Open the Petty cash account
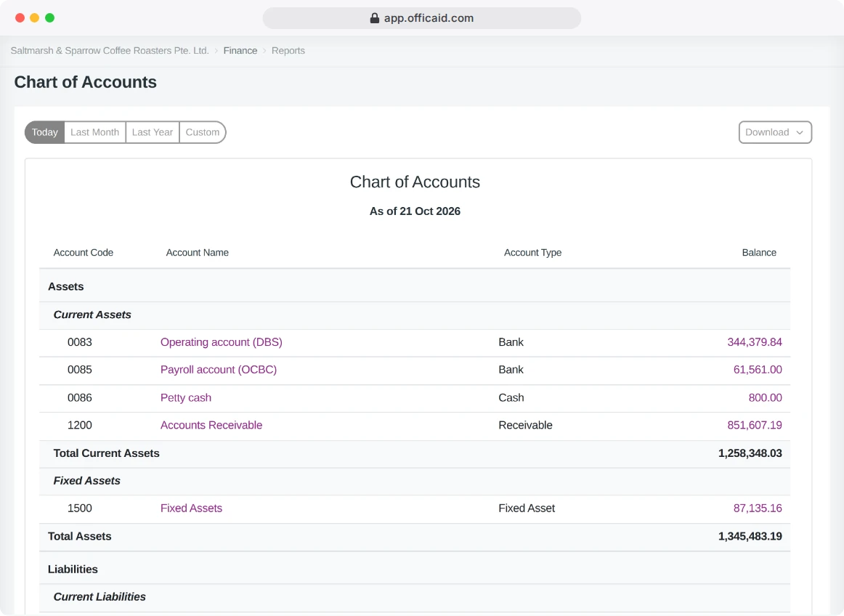844x616 pixels. click(x=186, y=398)
